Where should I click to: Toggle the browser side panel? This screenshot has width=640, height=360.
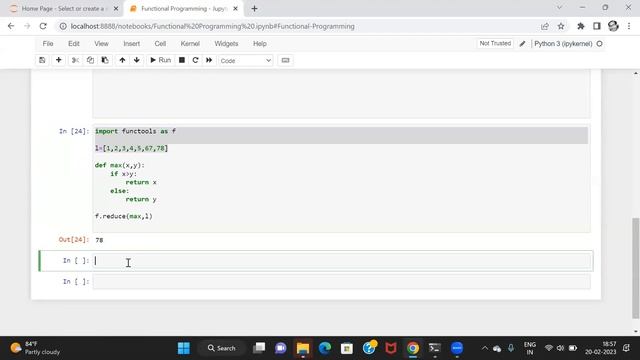coord(597,26)
